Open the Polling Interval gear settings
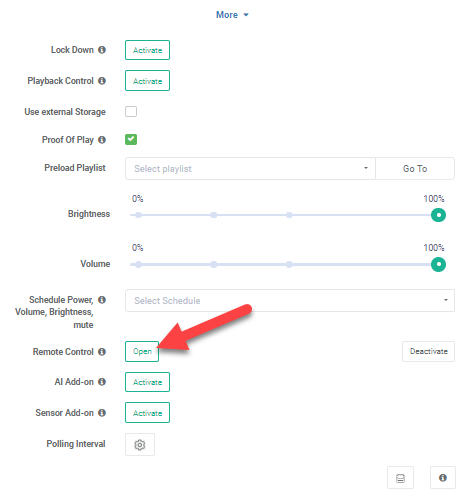The width and height of the screenshot is (467, 501). [x=140, y=444]
